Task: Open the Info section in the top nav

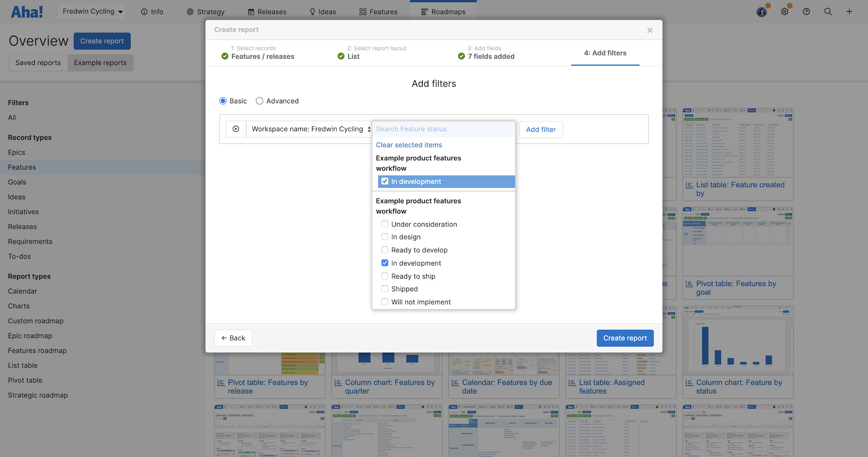Action: [152, 12]
